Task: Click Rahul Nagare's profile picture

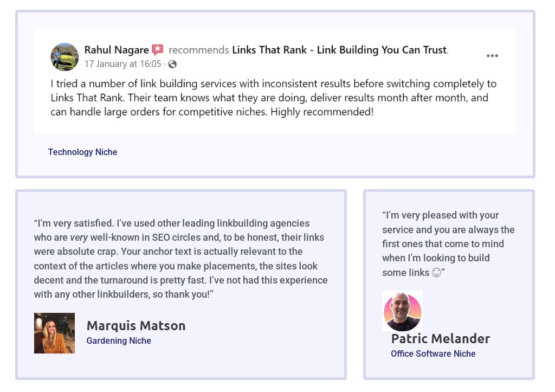Action: tap(65, 57)
